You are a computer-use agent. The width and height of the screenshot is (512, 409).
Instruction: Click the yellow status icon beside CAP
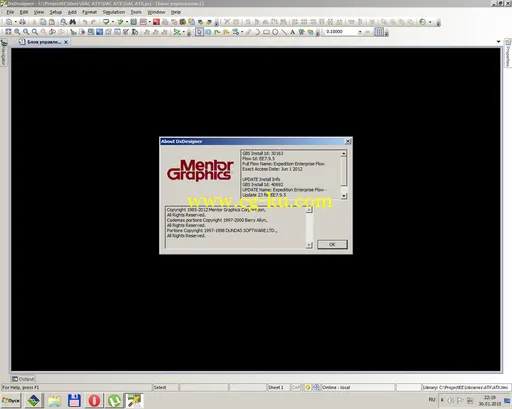pos(308,387)
